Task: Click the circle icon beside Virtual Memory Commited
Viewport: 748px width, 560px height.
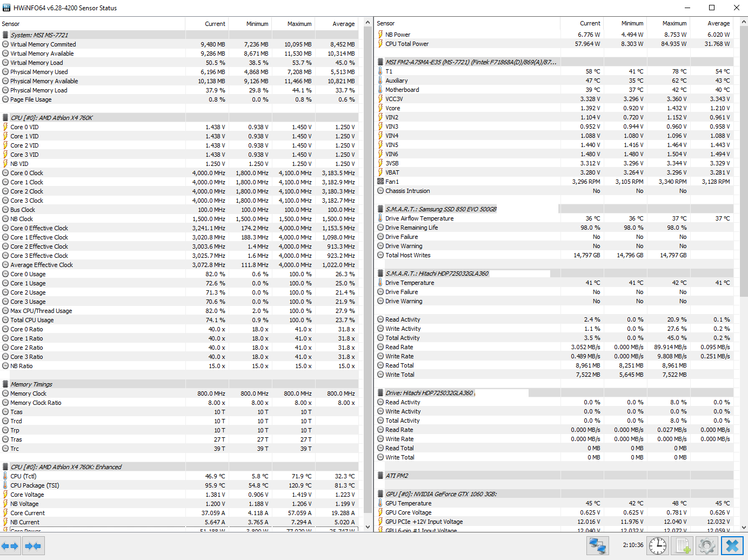Action: click(x=5, y=44)
